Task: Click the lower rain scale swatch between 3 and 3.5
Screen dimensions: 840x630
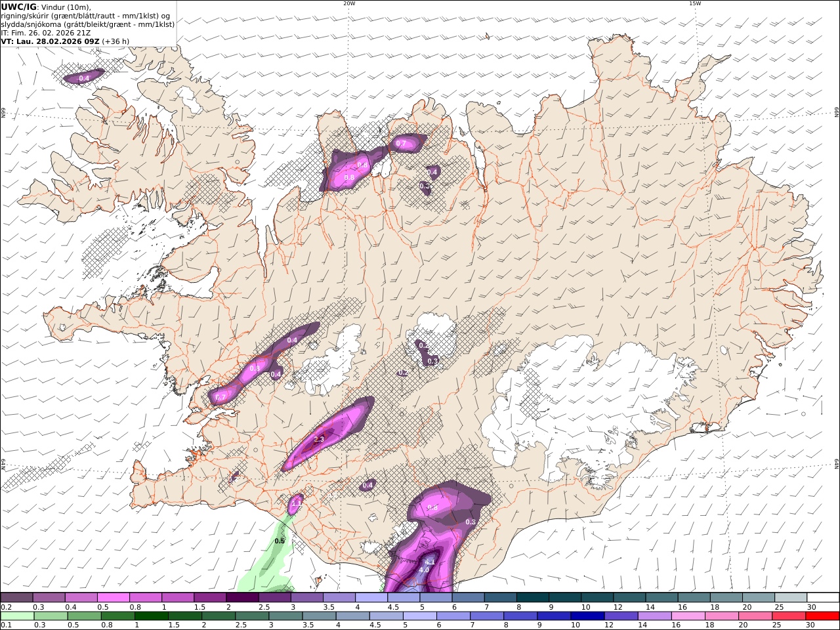Action: click(x=285, y=616)
